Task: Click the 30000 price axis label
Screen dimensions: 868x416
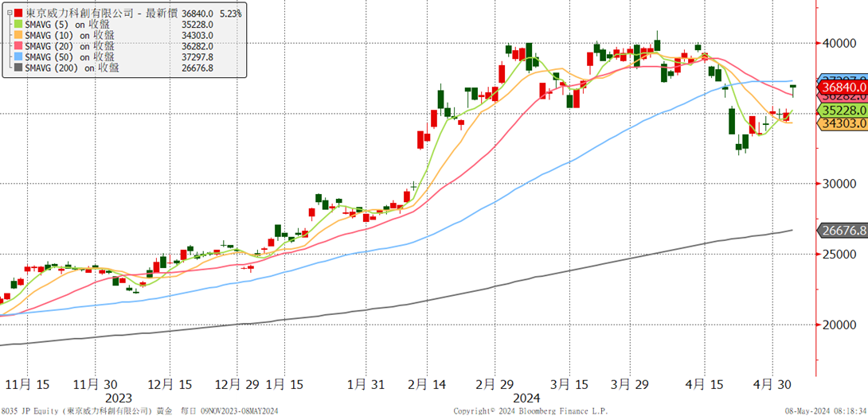Action: point(840,185)
